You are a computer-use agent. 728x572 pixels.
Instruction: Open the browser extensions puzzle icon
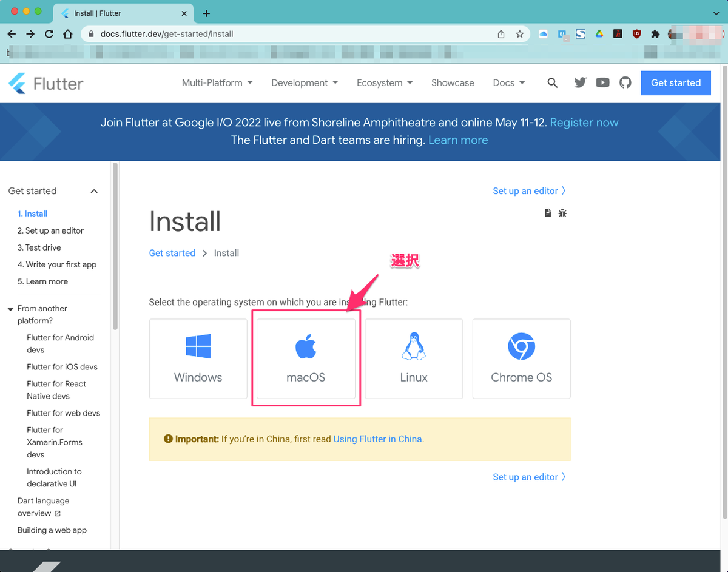pos(655,34)
